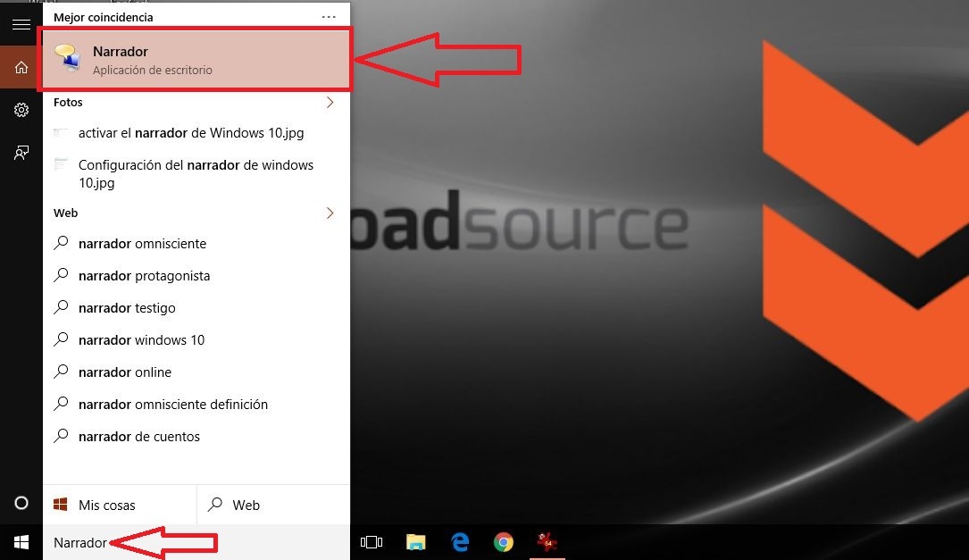The width and height of the screenshot is (969, 560).
Task: Launch Google Chrome from taskbar
Action: 504,543
